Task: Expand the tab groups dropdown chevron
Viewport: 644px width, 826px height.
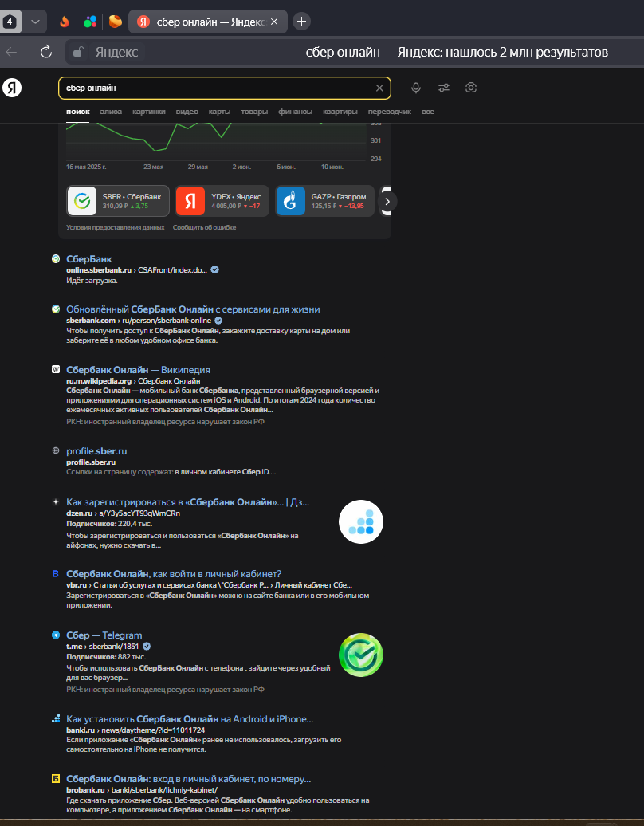Action: click(x=35, y=22)
